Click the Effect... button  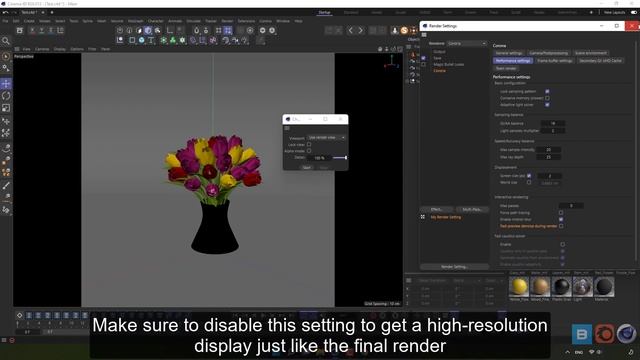coord(437,209)
